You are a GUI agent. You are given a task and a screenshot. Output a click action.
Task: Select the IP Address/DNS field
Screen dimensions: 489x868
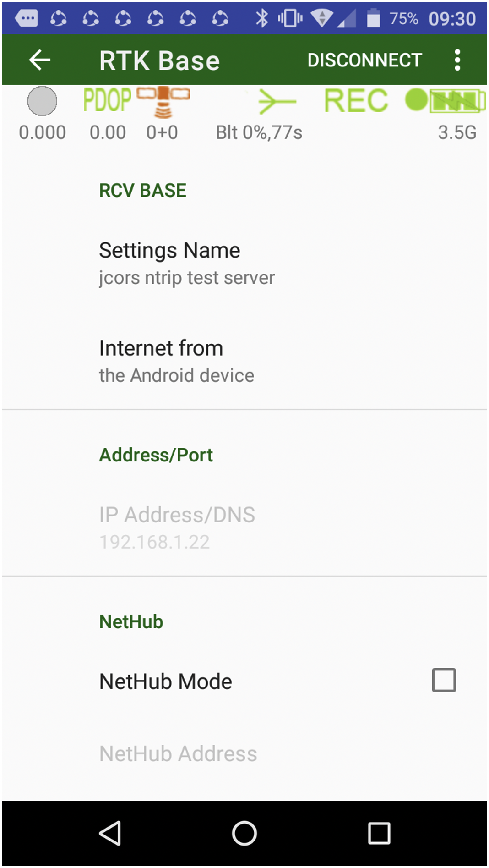click(244, 528)
